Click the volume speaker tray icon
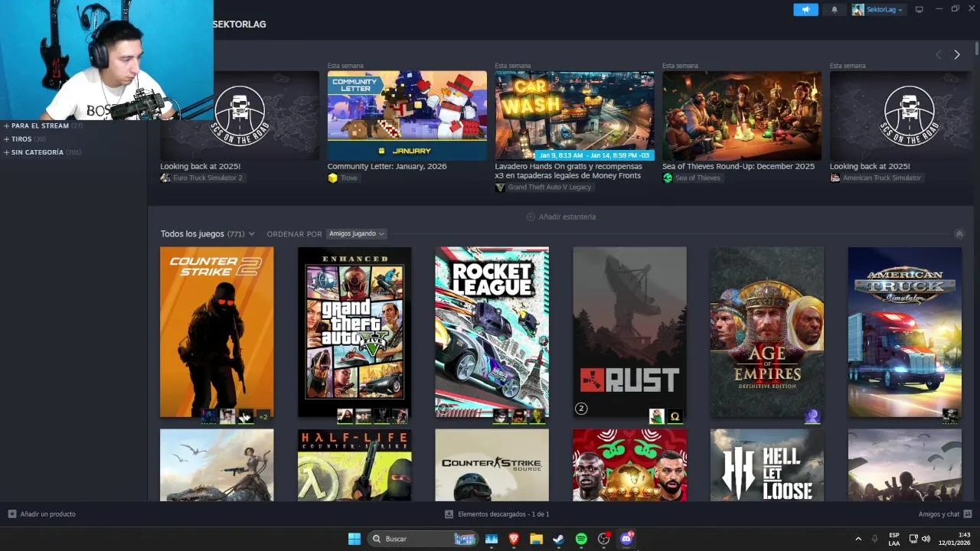This screenshot has width=980, height=551. pos(926,539)
